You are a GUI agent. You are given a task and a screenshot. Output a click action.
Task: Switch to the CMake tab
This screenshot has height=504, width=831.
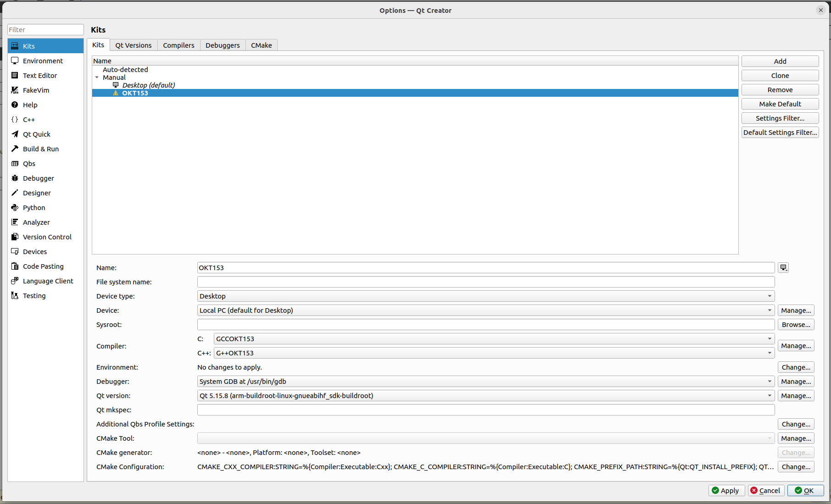[262, 45]
